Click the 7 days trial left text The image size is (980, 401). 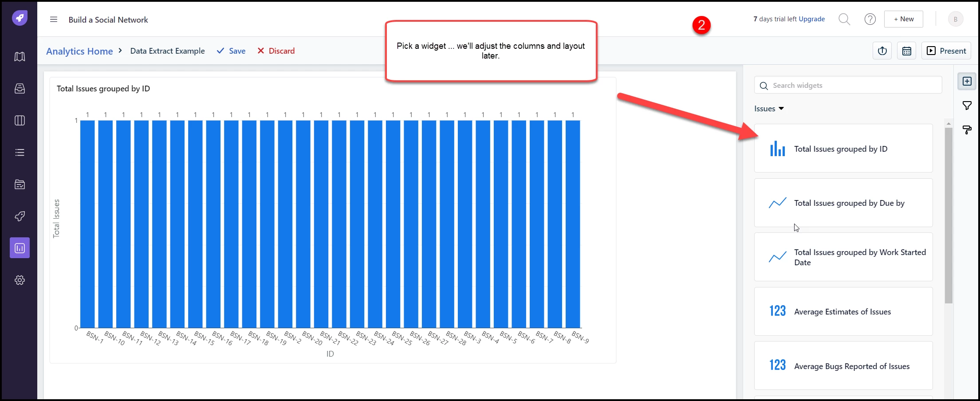[x=775, y=19]
